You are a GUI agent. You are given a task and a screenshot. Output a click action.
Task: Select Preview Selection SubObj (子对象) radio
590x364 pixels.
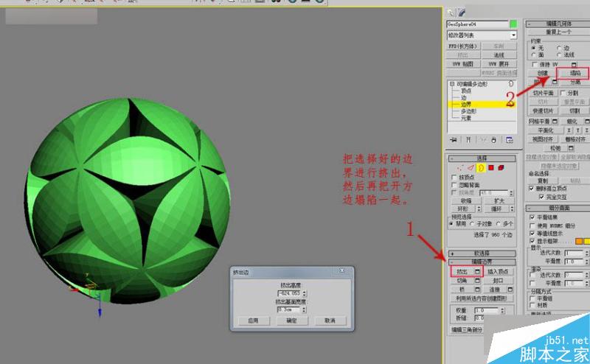[x=472, y=224]
